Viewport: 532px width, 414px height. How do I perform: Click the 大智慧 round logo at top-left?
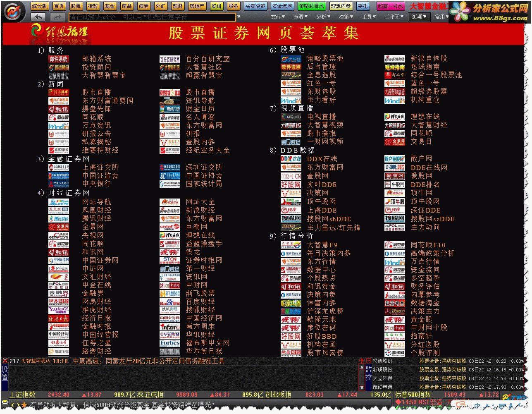tap(14, 12)
